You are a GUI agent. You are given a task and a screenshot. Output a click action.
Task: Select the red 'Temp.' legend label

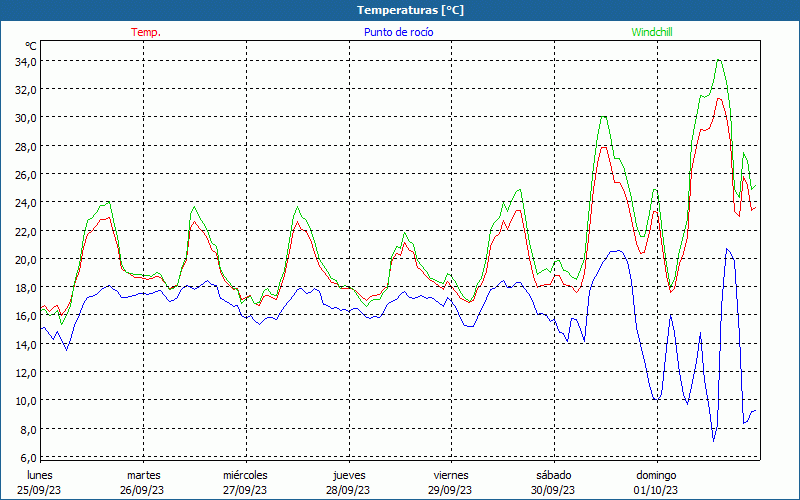(x=146, y=32)
